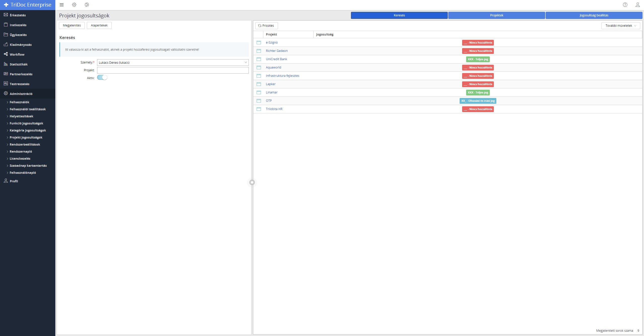The height and width of the screenshot is (336, 644).
Task: Open Workflow from the sidebar
Action: pyautogui.click(x=17, y=54)
